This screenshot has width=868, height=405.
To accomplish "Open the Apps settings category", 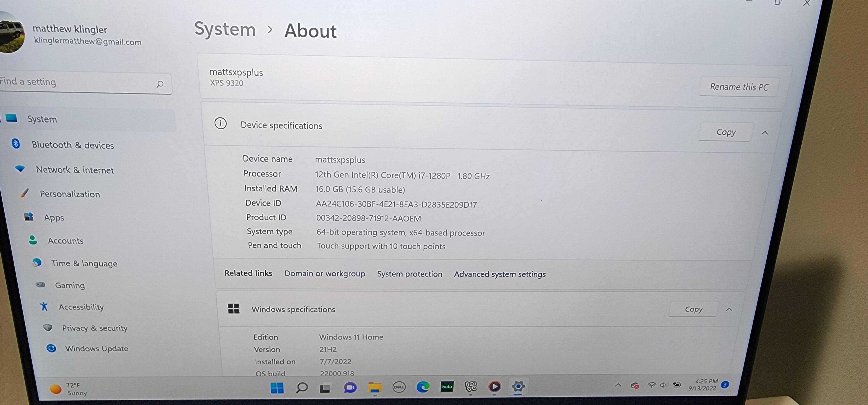I will click(54, 218).
